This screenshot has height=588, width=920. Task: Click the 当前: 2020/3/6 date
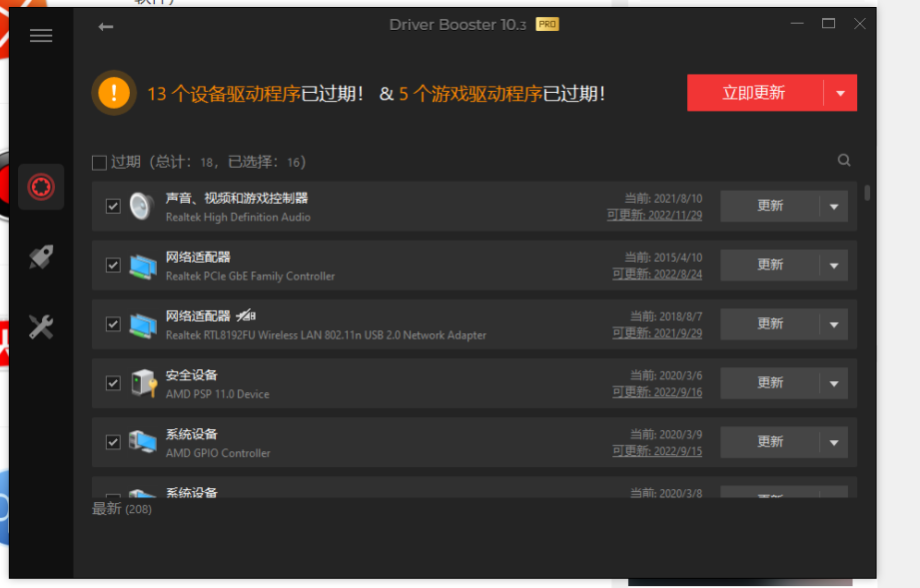[666, 375]
